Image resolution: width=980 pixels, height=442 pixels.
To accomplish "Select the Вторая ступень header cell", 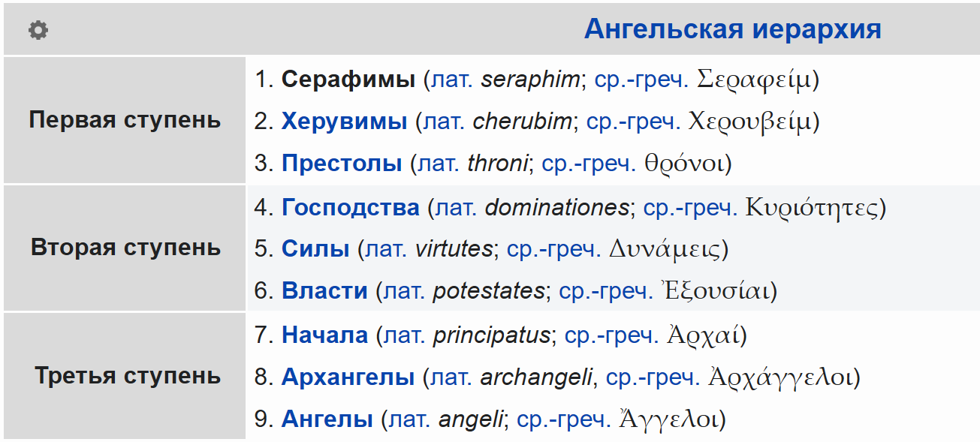I will [x=125, y=248].
